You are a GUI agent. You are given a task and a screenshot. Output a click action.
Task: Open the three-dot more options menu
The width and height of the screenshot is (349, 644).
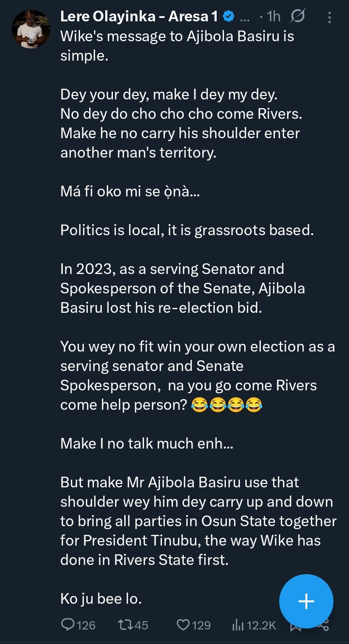point(330,17)
